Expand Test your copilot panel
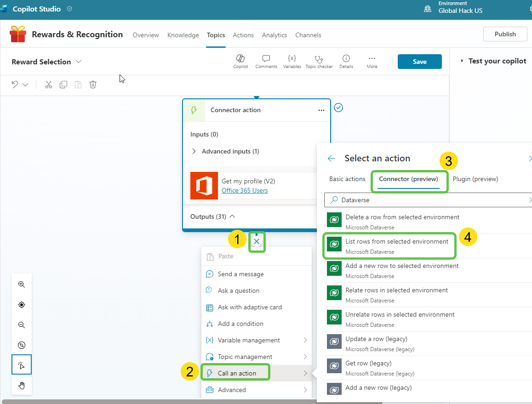532x404 pixels. tap(462, 61)
